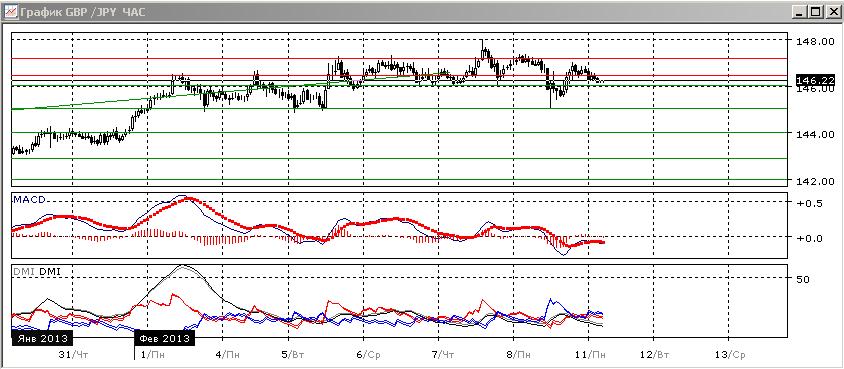The width and height of the screenshot is (844, 369).
Task: Click the 31/Чт date label
Action: [x=73, y=354]
